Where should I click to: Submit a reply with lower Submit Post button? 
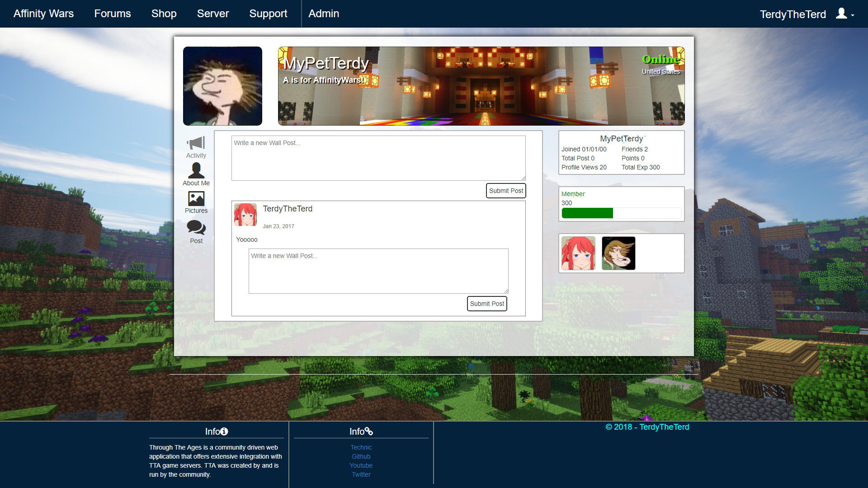coord(487,303)
